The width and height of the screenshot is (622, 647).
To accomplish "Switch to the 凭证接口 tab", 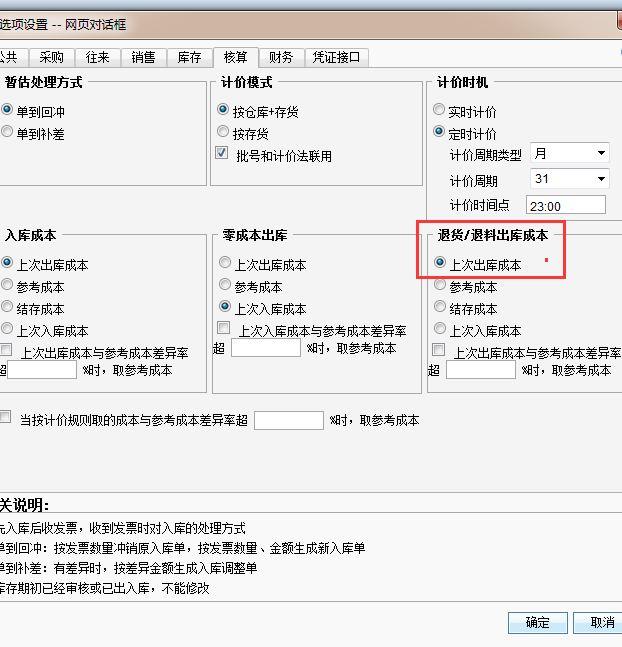I will coord(336,57).
